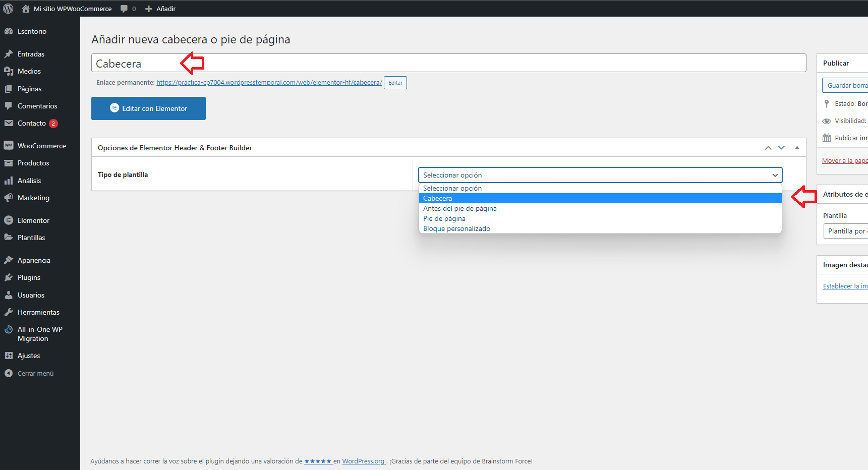Click the Cerrar menú collapse arrow icon

9,373
